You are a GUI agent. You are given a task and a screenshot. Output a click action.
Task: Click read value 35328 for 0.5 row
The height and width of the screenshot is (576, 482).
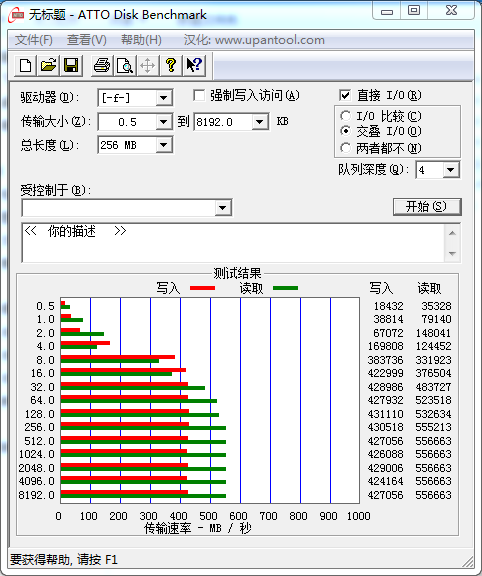coord(436,306)
